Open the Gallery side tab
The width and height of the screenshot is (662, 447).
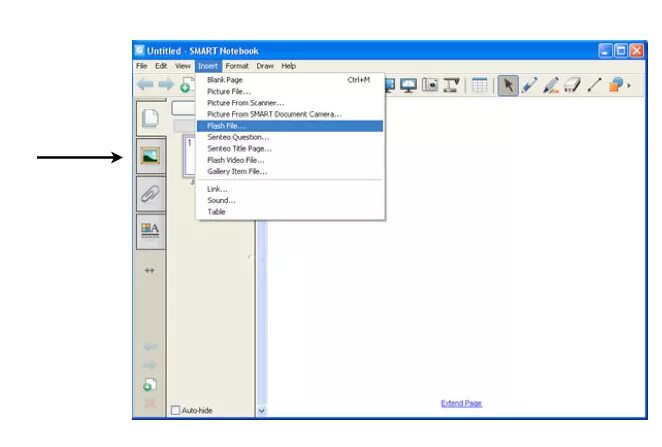pyautogui.click(x=151, y=156)
